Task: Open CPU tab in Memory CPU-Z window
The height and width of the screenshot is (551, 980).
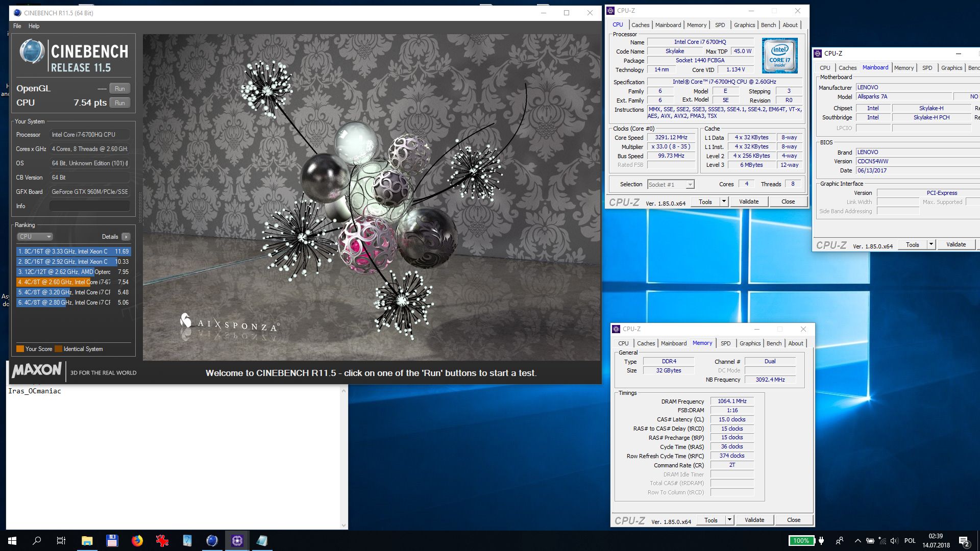Action: (x=623, y=343)
